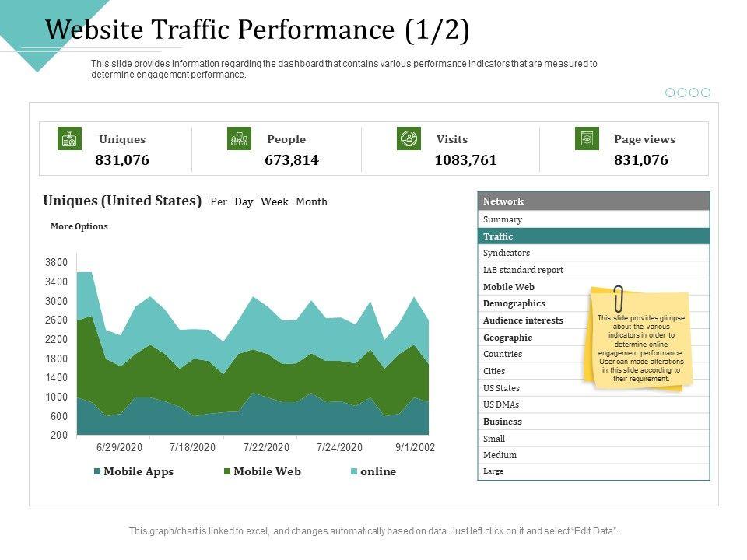Viewport: 747px width, 560px height.
Task: Click the Uniques ID badge icon
Action: point(70,139)
